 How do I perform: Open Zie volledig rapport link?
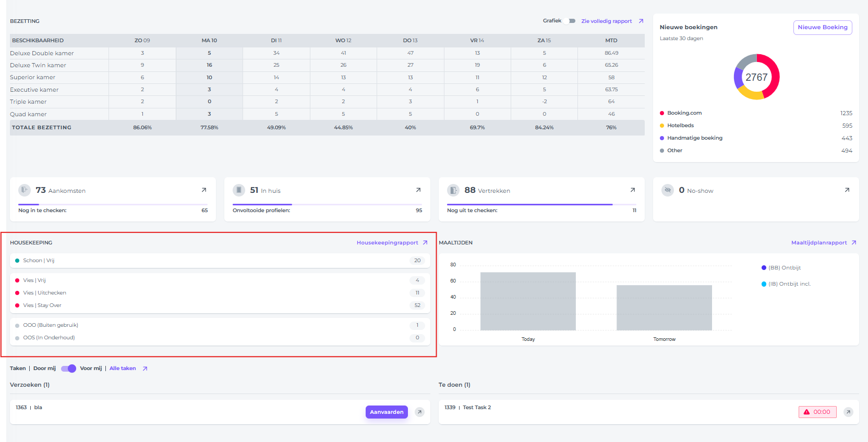point(606,21)
